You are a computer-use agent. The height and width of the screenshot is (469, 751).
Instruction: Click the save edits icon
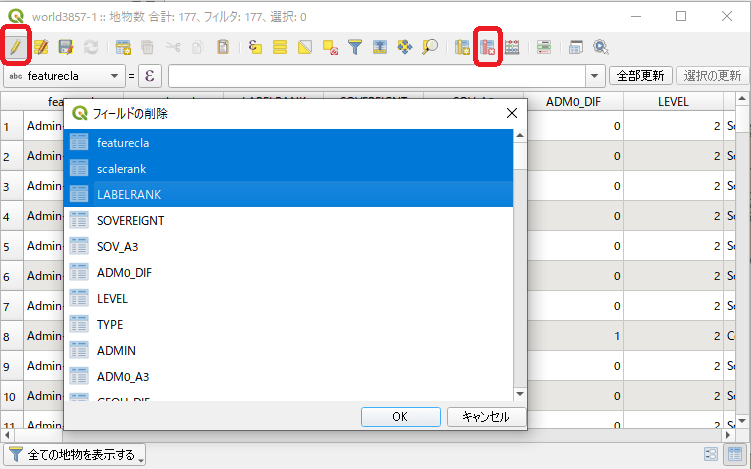66,47
